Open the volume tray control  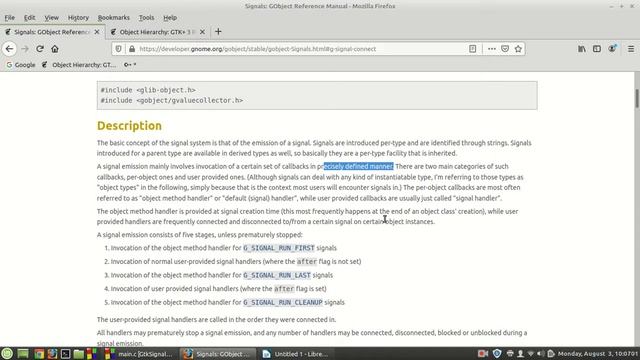(x=540, y=353)
